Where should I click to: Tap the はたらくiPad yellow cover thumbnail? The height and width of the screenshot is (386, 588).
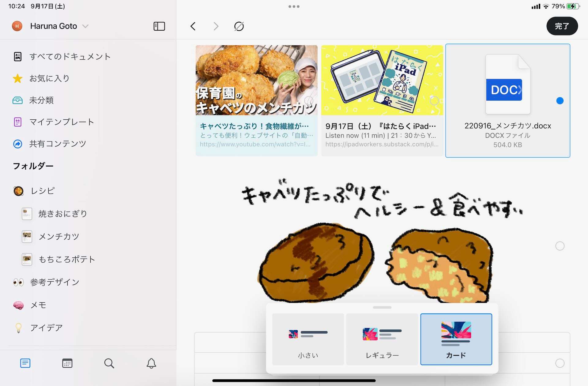382,80
